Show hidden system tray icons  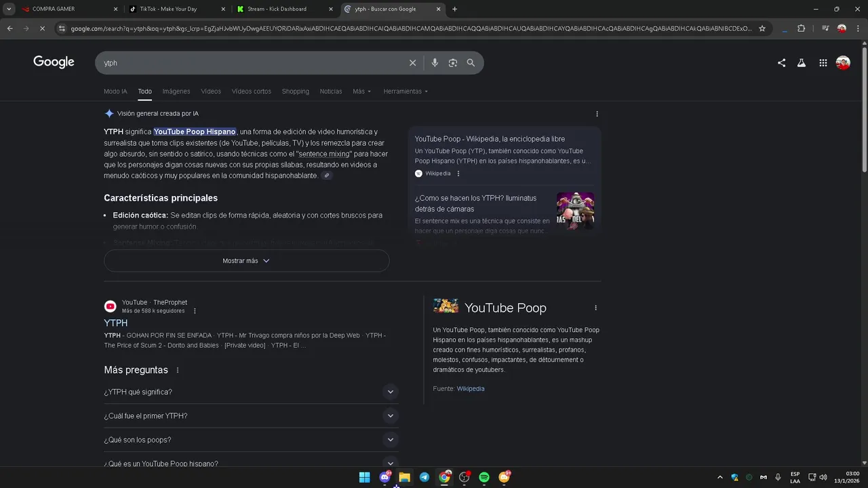719,477
